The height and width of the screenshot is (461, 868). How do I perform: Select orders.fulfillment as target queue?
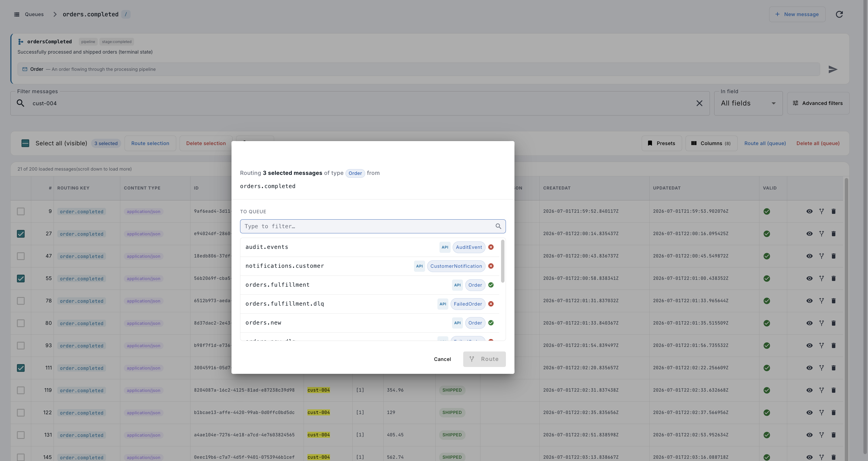(x=370, y=285)
